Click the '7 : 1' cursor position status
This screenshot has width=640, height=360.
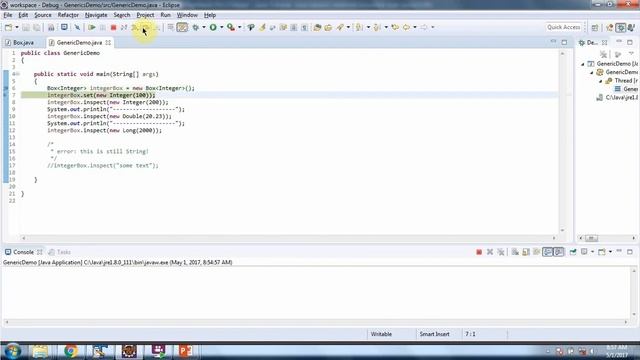point(470,334)
